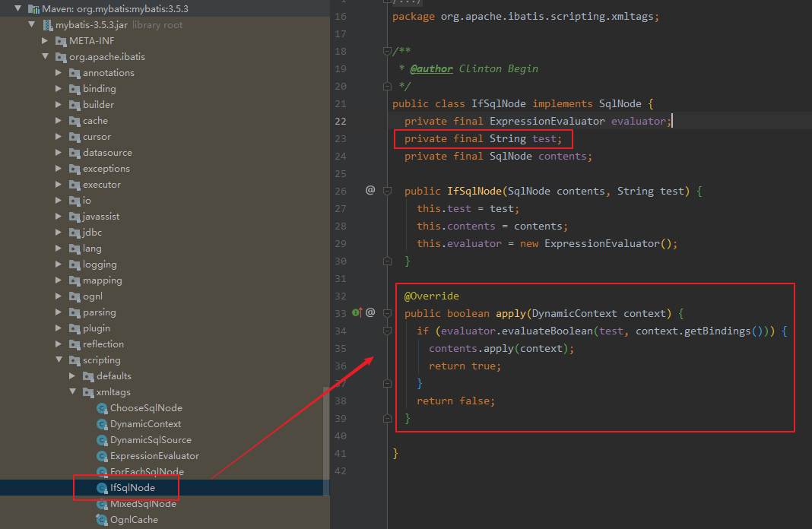The width and height of the screenshot is (812, 529).
Task: Click 'return false;' statement on line 38
Action: (x=455, y=401)
